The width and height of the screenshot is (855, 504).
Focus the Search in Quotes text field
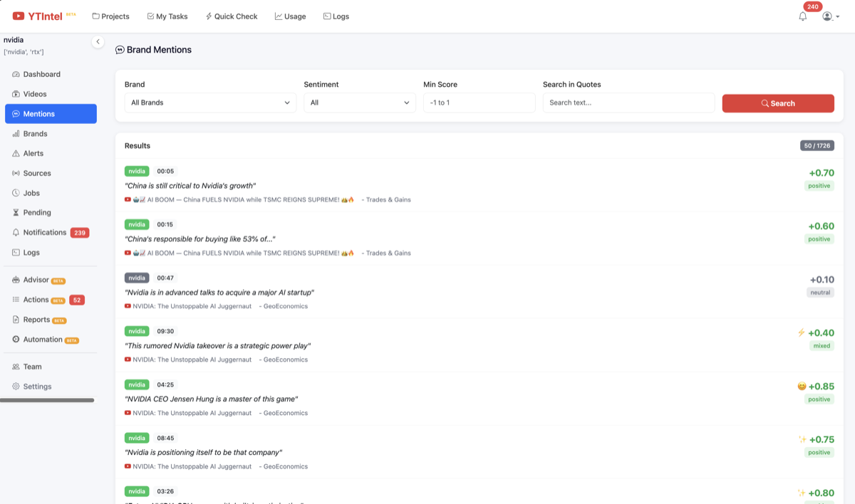point(628,103)
